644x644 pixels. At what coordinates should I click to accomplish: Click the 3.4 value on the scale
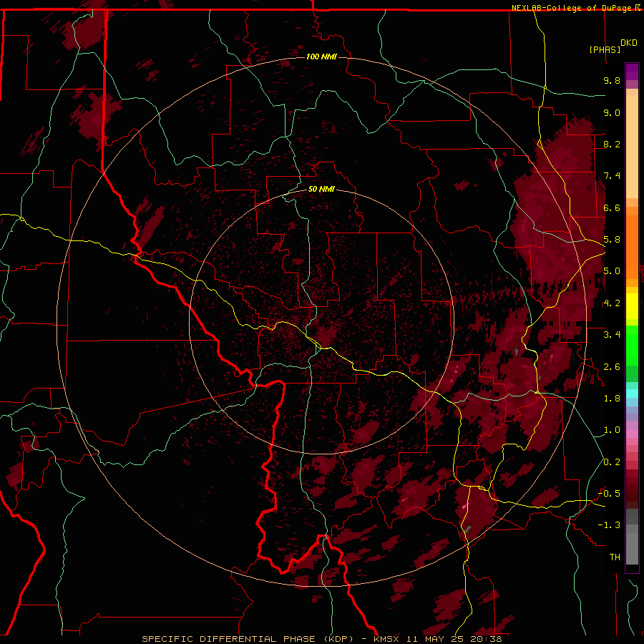pos(612,335)
